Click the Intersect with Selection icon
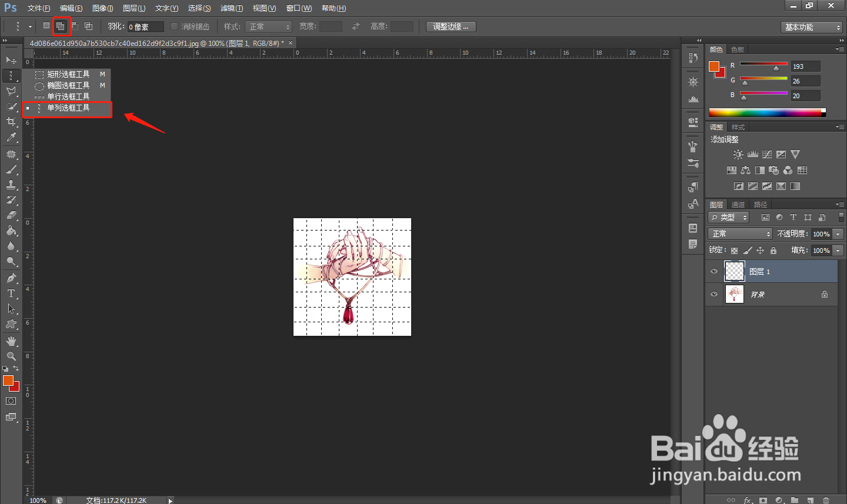 click(x=89, y=26)
